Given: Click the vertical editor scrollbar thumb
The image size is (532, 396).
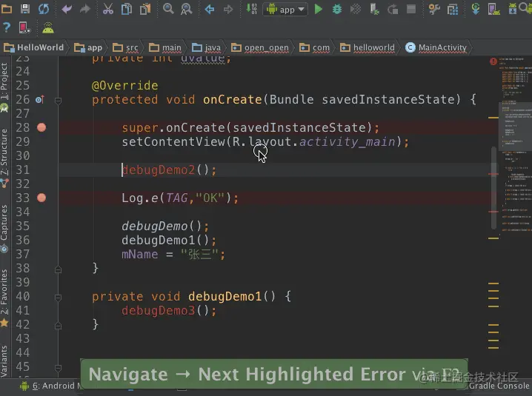Looking at the screenshot, I should coord(493,188).
